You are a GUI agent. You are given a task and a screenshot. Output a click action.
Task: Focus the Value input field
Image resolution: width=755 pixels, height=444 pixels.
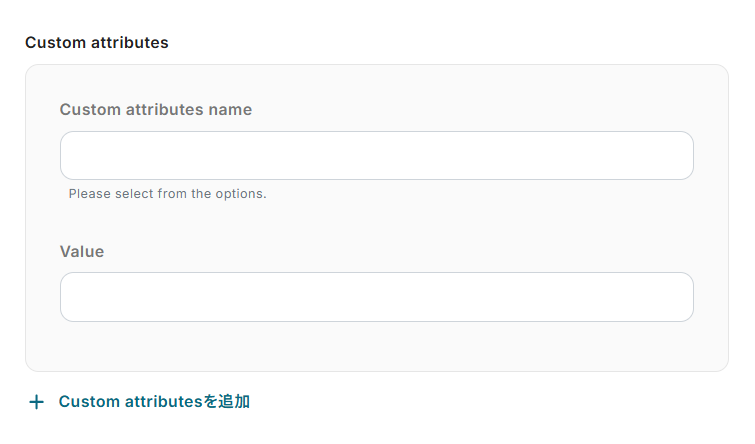click(x=376, y=297)
